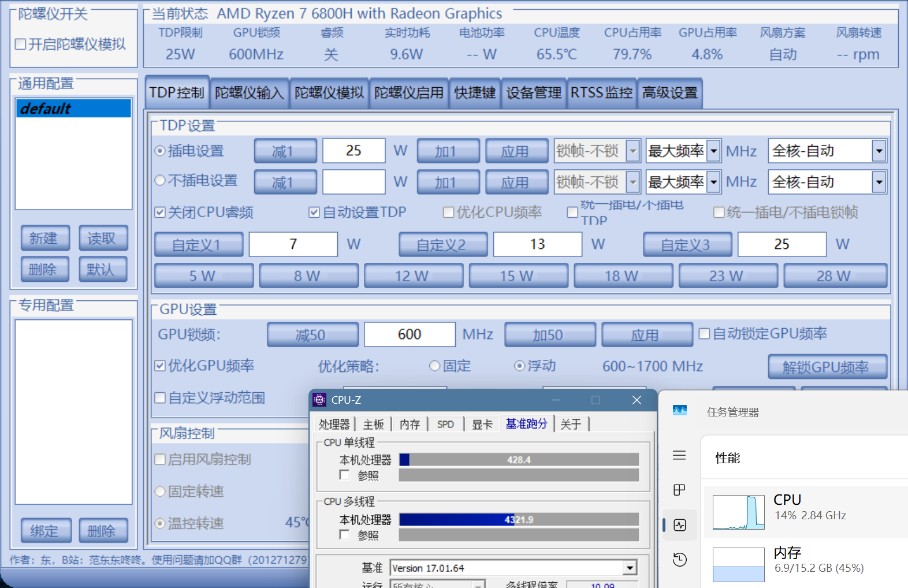Tick 参照 checkbox under CPU 多线程
The image size is (908, 588).
[x=345, y=535]
